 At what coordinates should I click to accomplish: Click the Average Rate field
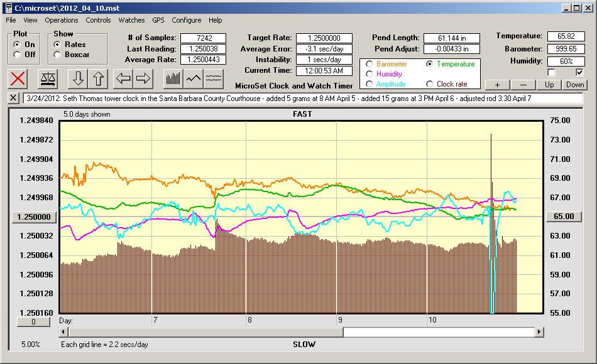204,60
